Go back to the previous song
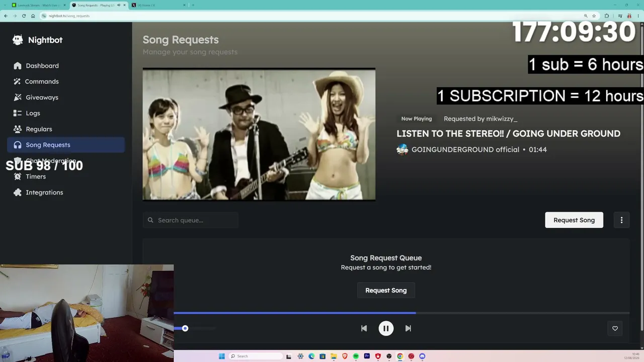The height and width of the screenshot is (362, 644). tap(364, 328)
